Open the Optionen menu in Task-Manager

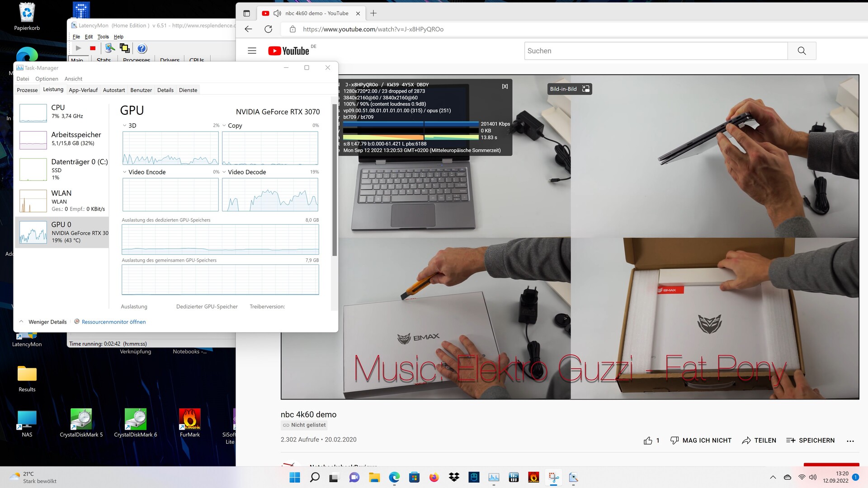(x=47, y=79)
